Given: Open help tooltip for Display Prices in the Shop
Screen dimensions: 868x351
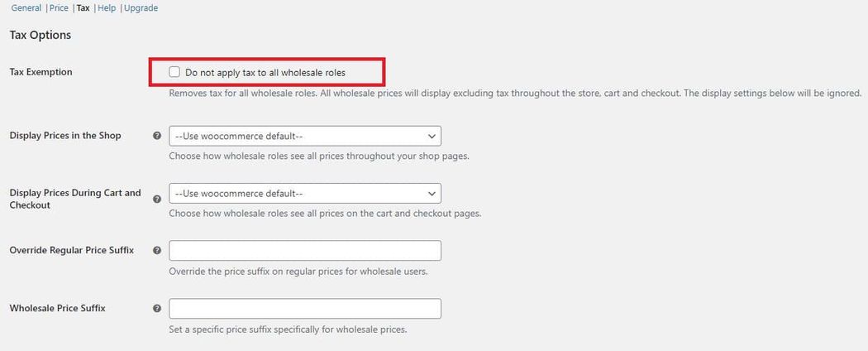Looking at the screenshot, I should 157,136.
